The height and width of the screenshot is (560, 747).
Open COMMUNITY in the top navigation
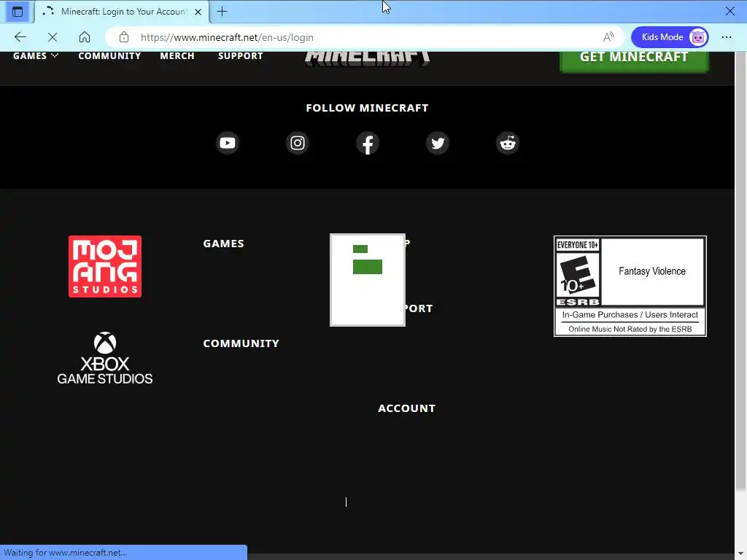(x=109, y=55)
